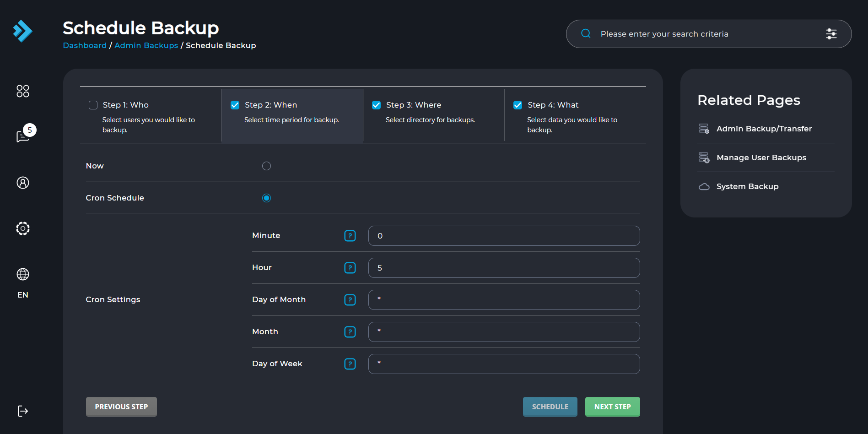Switch to Step 2: When tab label
Screen dimensions: 868x434
click(271, 105)
